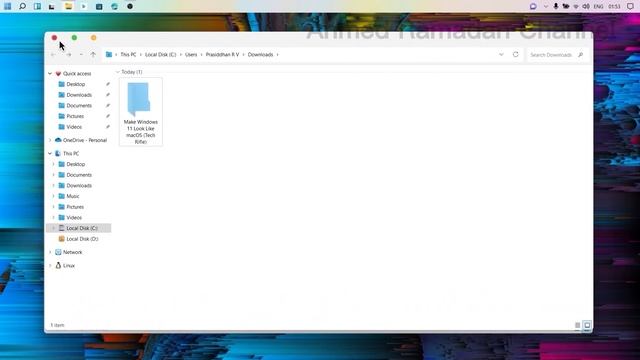
Task: Expand Downloads under This PC
Action: pyautogui.click(x=53, y=185)
